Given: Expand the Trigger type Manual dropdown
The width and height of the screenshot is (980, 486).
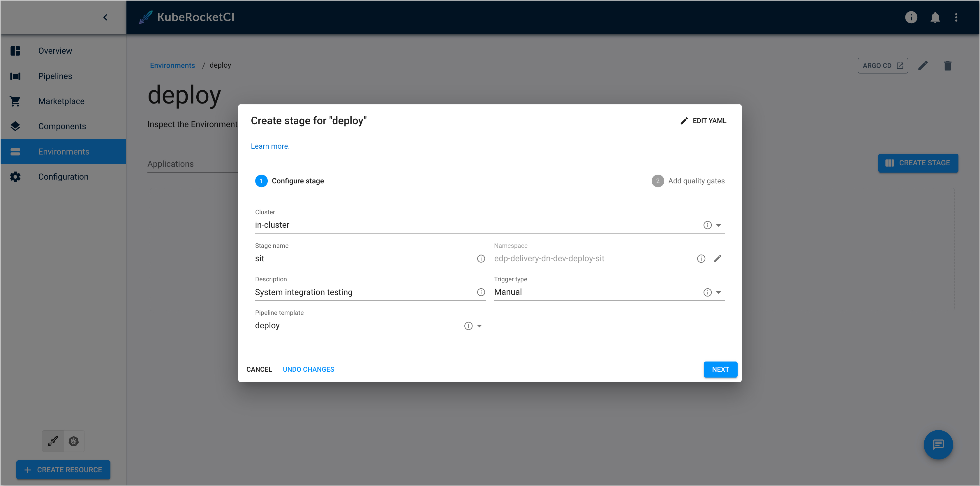Looking at the screenshot, I should 719,292.
